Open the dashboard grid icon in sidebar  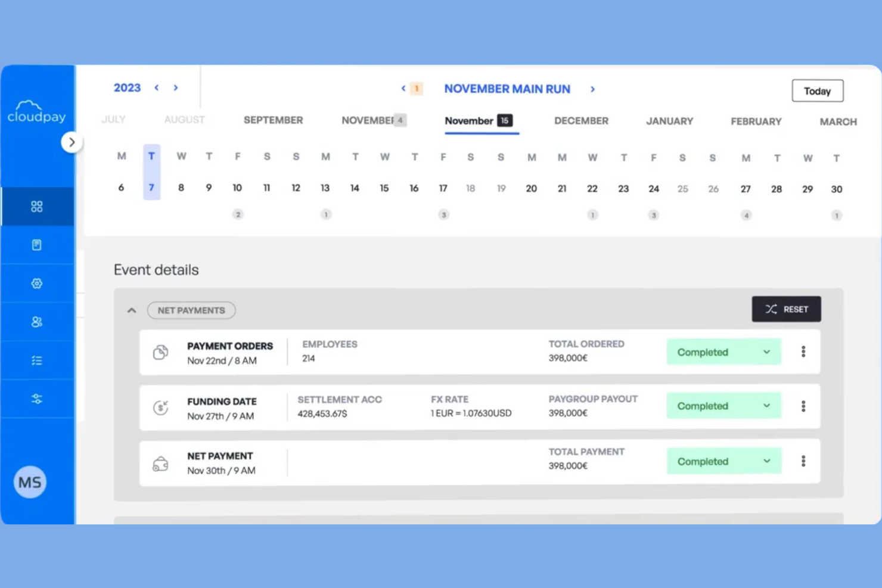coord(37,207)
